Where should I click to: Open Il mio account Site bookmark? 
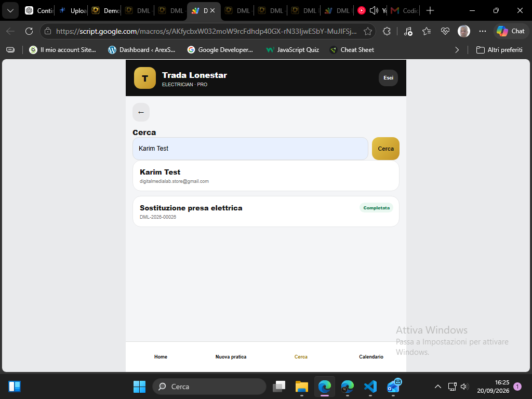63,50
